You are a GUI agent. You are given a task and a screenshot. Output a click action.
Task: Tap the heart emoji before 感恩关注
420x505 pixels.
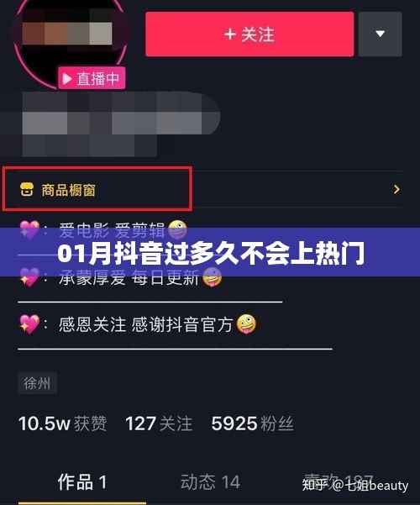[29, 324]
